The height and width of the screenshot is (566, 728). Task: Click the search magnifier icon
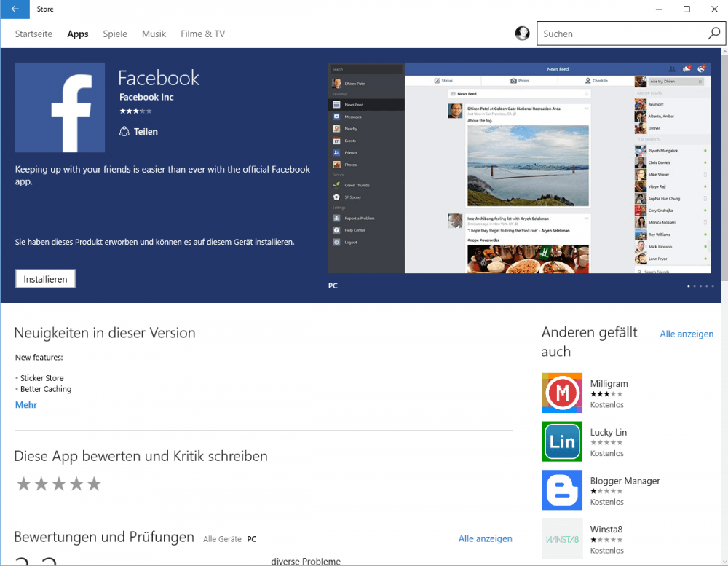coord(713,34)
